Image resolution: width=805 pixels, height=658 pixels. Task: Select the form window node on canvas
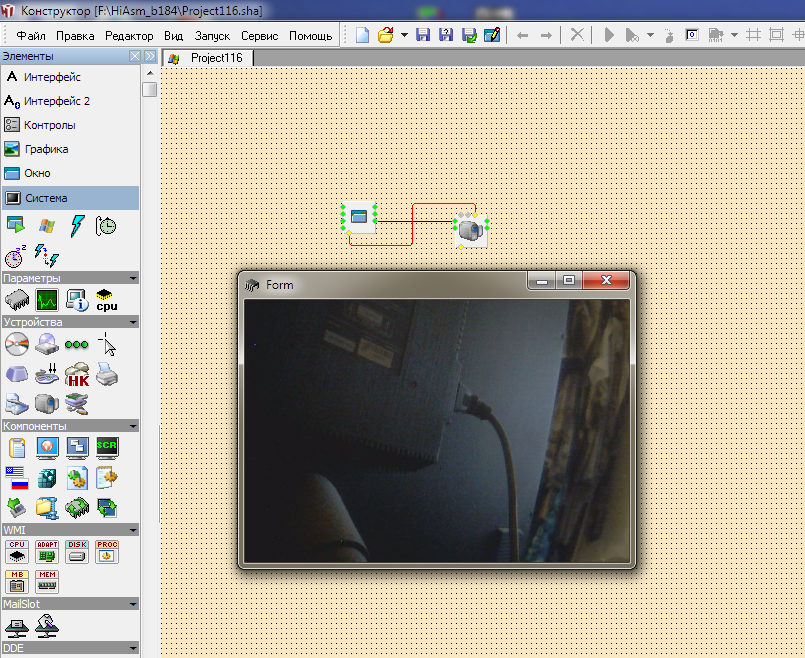coord(359,217)
